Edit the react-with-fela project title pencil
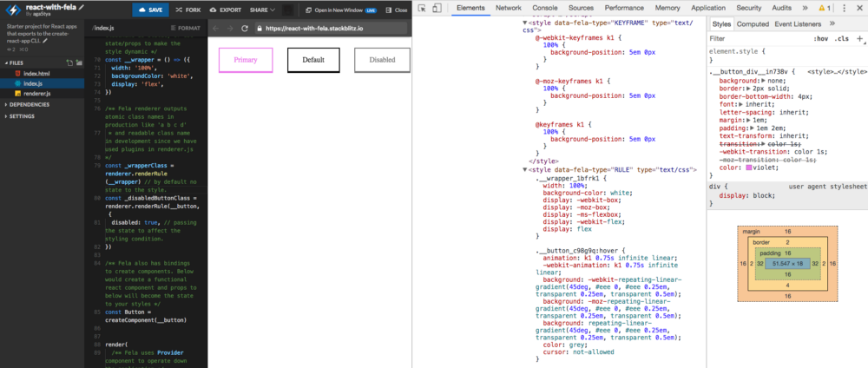868x368 pixels. click(82, 7)
